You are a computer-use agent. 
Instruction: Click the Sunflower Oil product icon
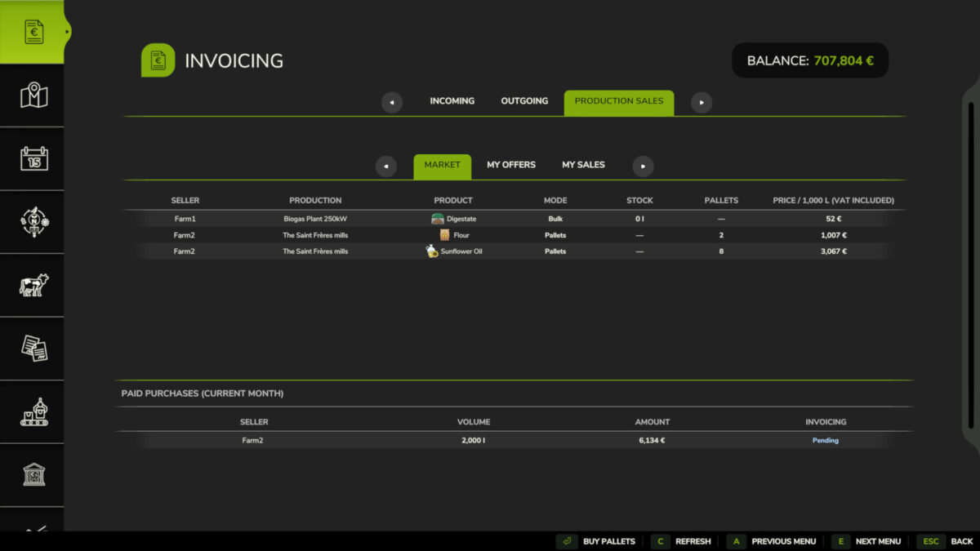point(432,251)
